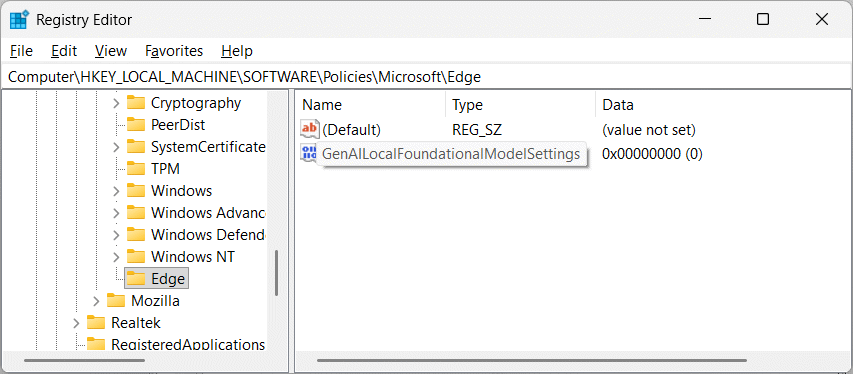Expand the Windows NT key
The image size is (853, 374).
(x=116, y=257)
